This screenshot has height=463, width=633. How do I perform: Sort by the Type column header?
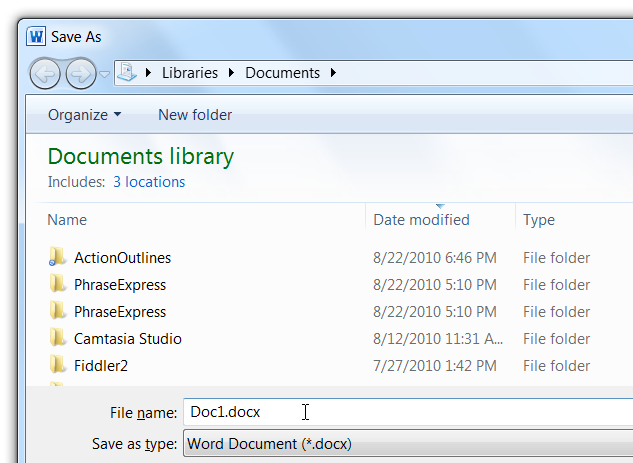click(539, 220)
